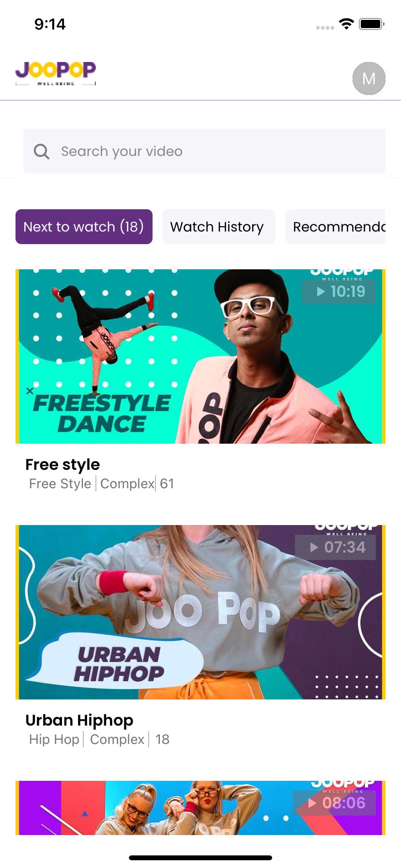Tap the home indicator bar

click(x=200, y=858)
